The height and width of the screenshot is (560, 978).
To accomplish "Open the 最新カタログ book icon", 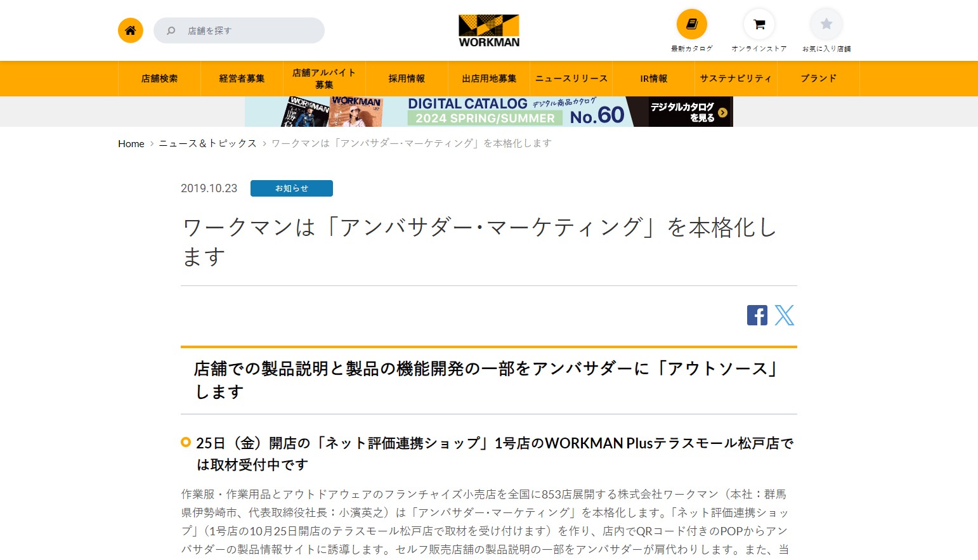I will (692, 24).
